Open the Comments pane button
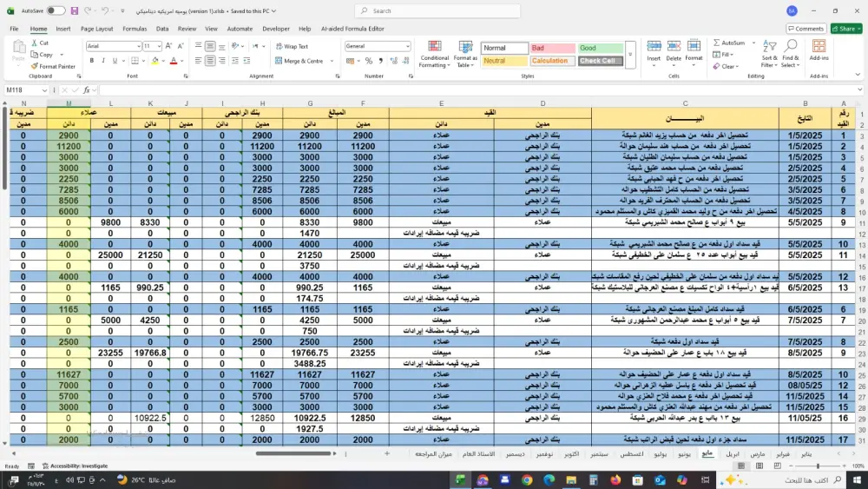Image resolution: width=868 pixels, height=489 pixels. (x=806, y=29)
